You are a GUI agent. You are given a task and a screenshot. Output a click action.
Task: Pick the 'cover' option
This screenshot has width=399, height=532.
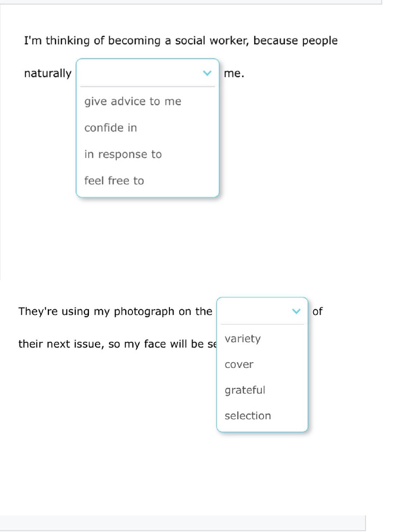(239, 365)
